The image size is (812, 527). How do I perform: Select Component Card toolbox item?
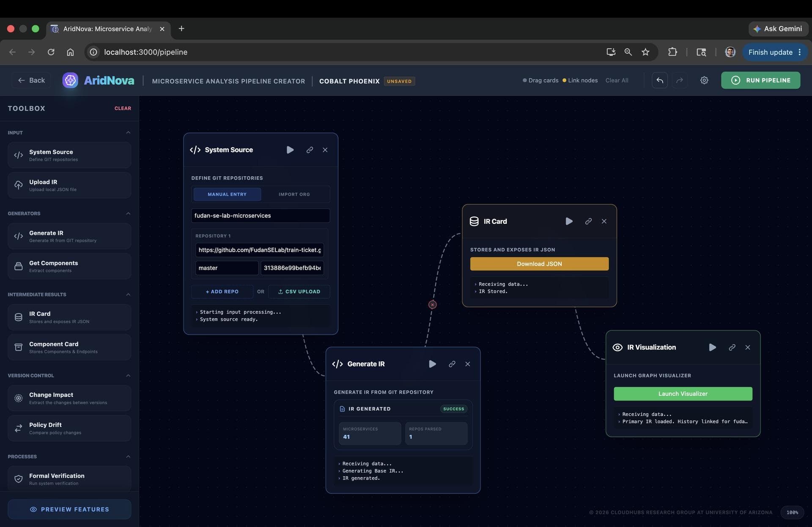point(69,347)
